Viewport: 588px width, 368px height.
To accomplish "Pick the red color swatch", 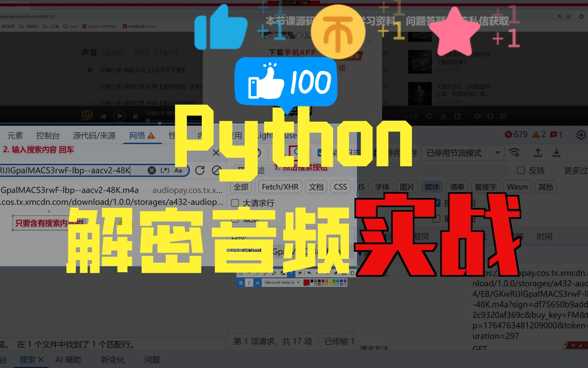I will (306, 282).
